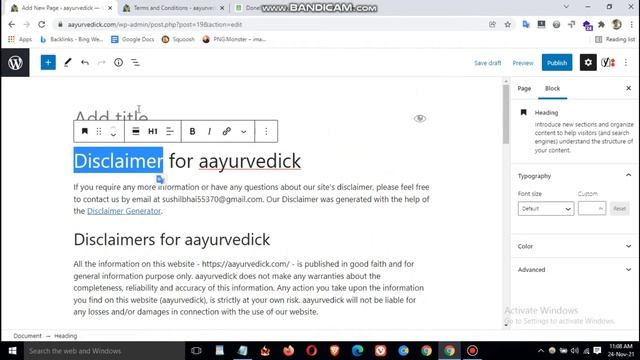Toggle the settings gear sidebar
The width and height of the screenshot is (640, 360).
tap(588, 62)
